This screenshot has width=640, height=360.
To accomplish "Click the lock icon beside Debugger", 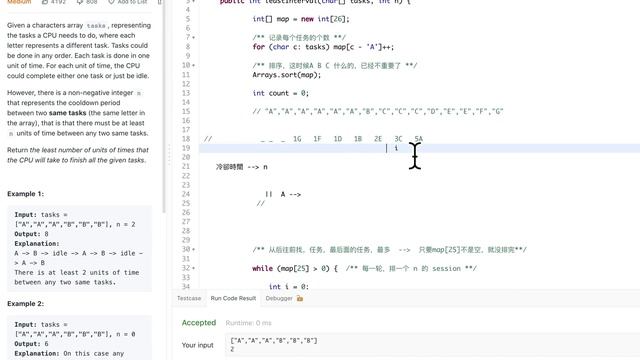I will [x=300, y=298].
